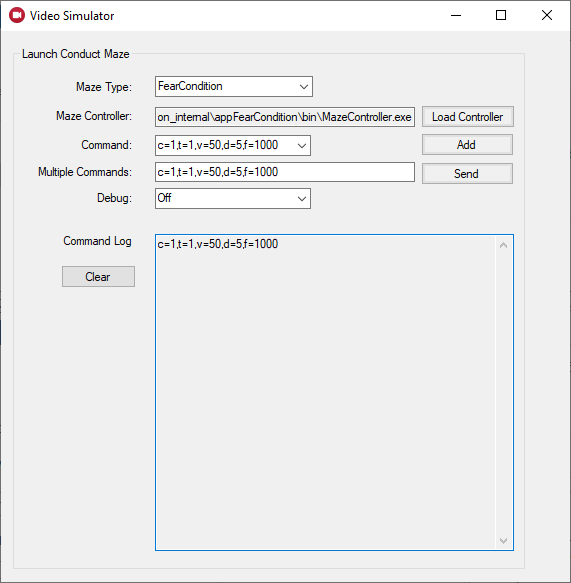The width and height of the screenshot is (571, 583).
Task: Click the Maze Controller path field
Action: click(285, 117)
